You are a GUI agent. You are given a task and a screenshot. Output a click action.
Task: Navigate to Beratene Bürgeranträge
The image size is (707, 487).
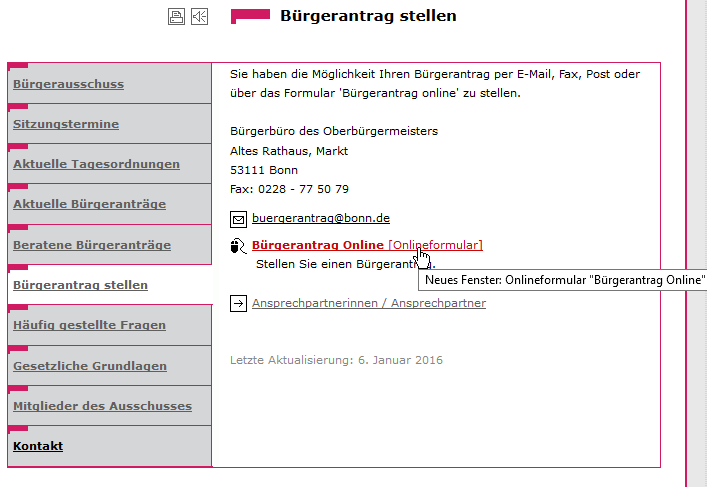click(91, 245)
